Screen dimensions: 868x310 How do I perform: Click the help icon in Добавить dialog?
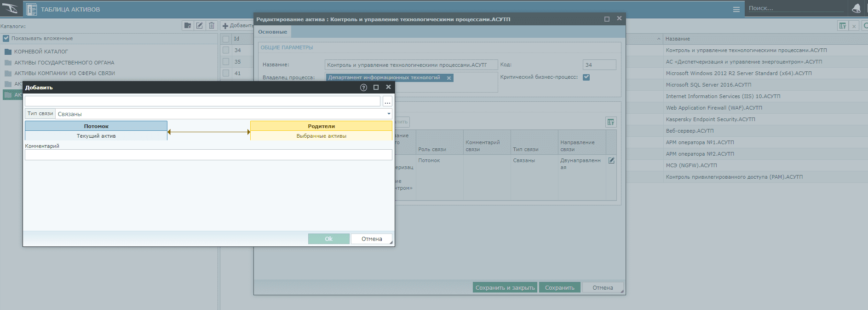click(x=363, y=88)
